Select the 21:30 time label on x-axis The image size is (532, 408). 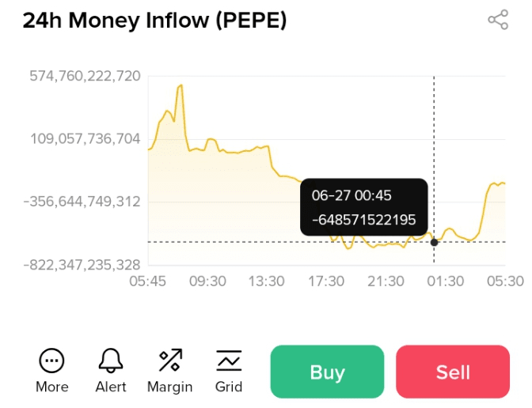pos(385,281)
